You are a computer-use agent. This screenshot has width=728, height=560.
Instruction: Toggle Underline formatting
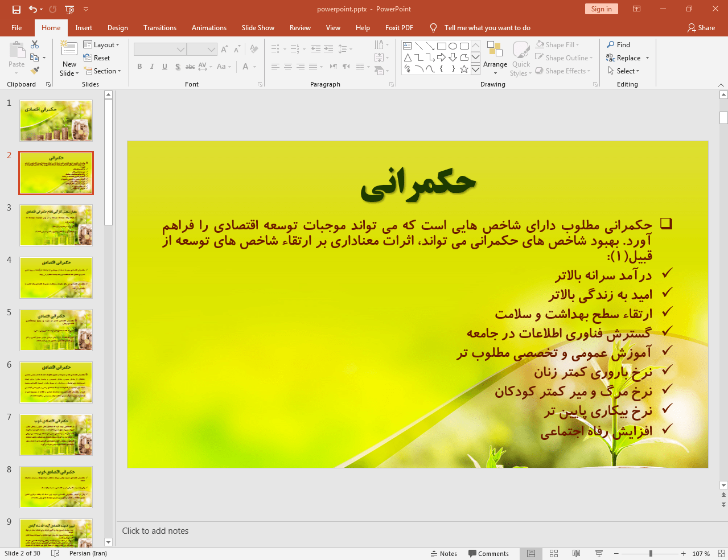(164, 67)
